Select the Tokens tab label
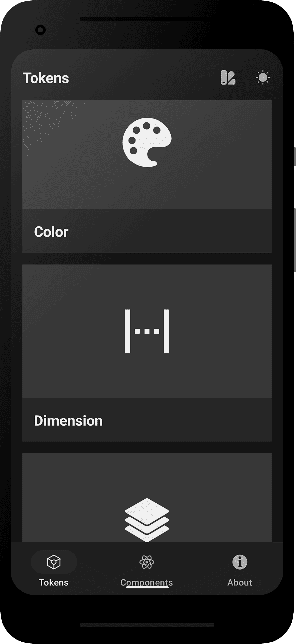This screenshot has width=296, height=644. click(54, 582)
